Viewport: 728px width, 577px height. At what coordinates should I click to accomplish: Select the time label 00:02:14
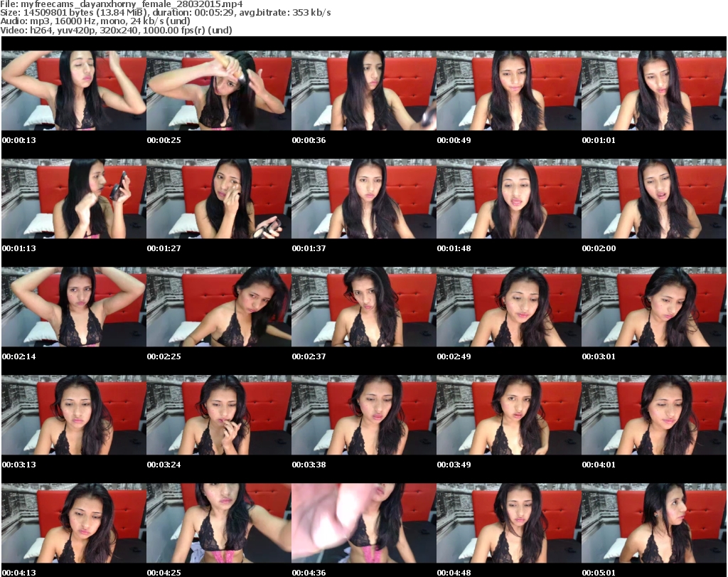point(19,356)
